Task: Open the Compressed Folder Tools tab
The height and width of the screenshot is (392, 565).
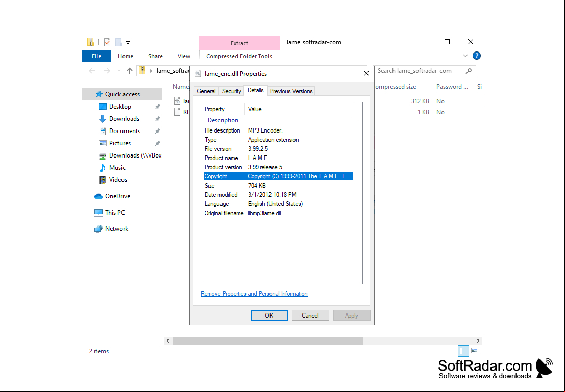Action: [x=239, y=56]
